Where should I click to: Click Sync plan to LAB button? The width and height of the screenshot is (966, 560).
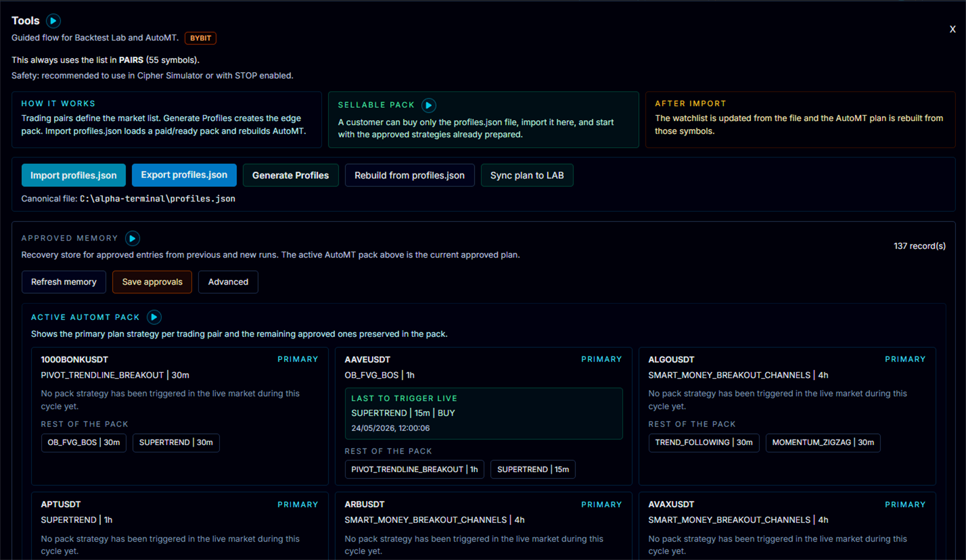click(527, 175)
